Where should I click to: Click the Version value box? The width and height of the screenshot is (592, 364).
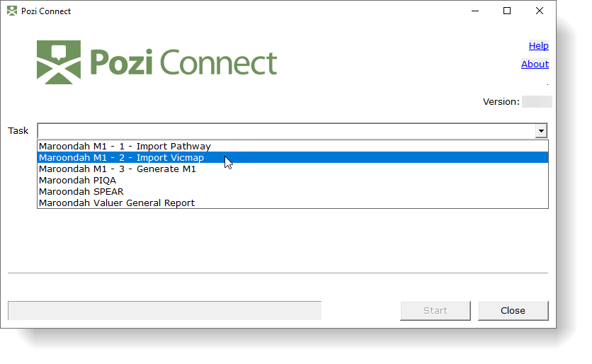(x=537, y=102)
